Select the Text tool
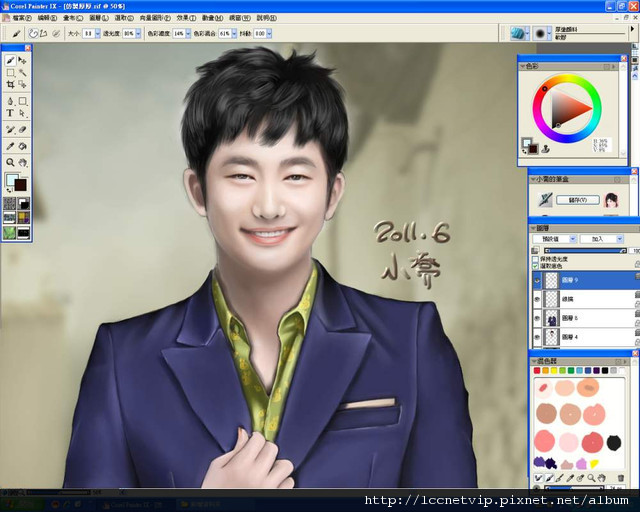 pyautogui.click(x=10, y=113)
